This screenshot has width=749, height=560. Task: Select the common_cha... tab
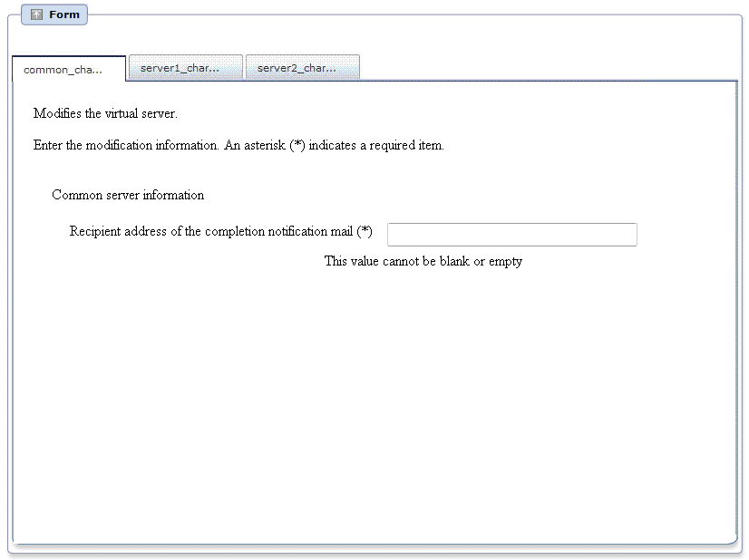pyautogui.click(x=69, y=69)
